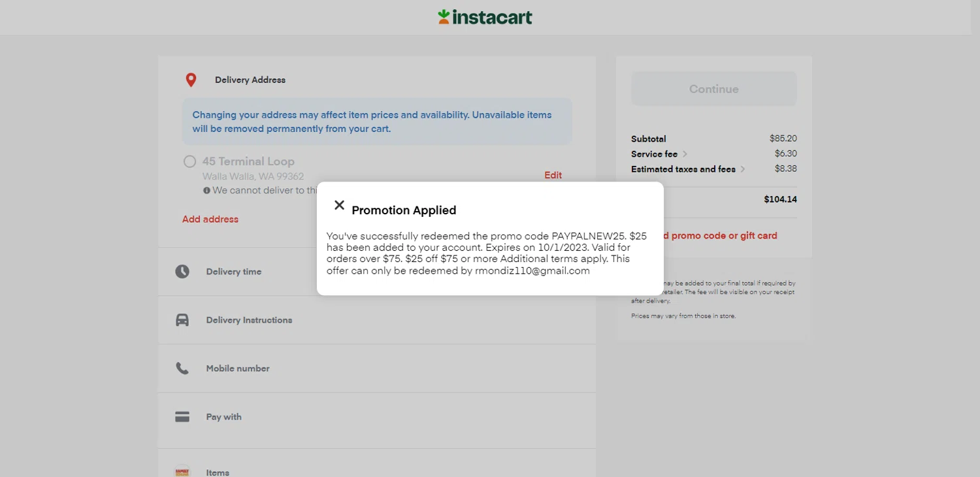Click the Mobile number phone icon

tap(182, 369)
